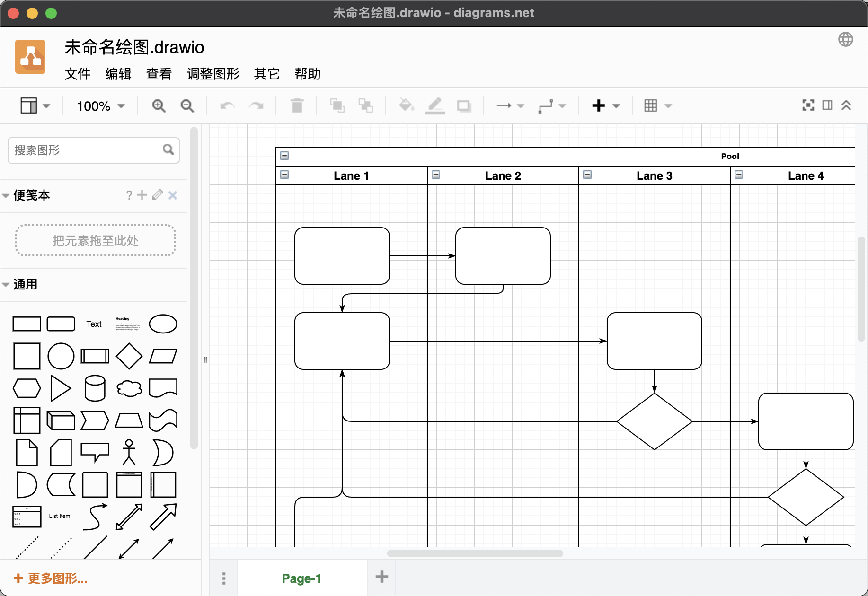Select the Lane 3 diamond decision shape

[x=654, y=421]
